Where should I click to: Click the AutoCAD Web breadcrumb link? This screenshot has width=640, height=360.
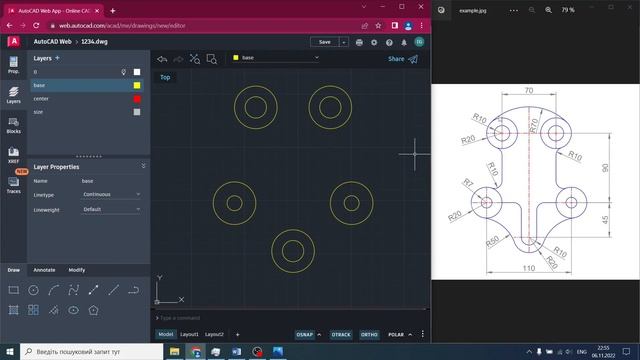coord(52,42)
